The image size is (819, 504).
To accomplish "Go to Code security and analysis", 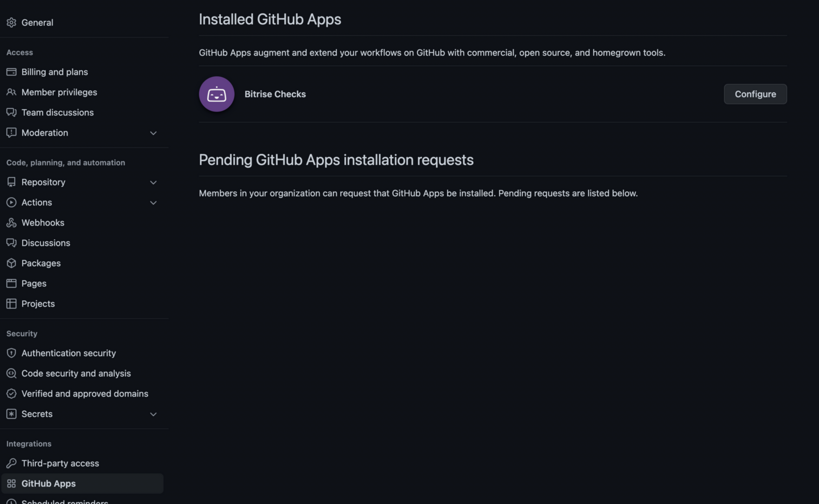I will click(76, 373).
